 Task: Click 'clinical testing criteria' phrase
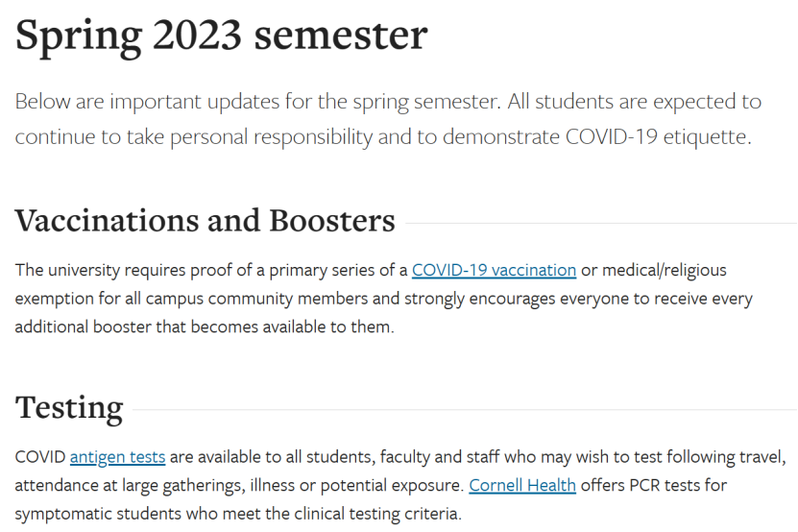377,514
